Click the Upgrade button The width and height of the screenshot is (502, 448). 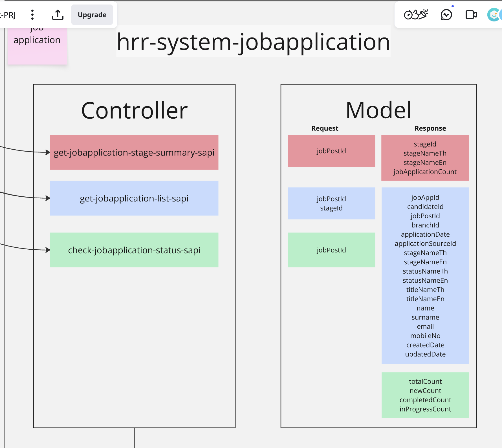coord(92,15)
